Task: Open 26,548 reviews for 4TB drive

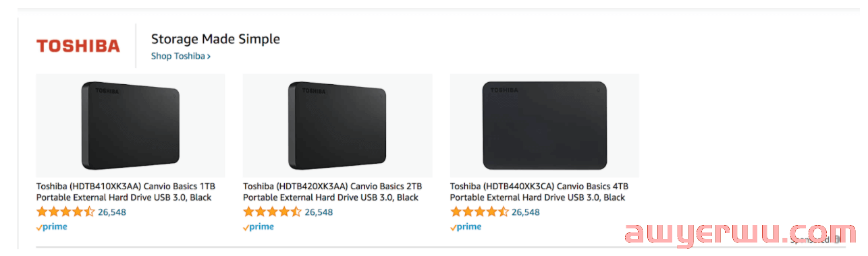Action: [526, 212]
